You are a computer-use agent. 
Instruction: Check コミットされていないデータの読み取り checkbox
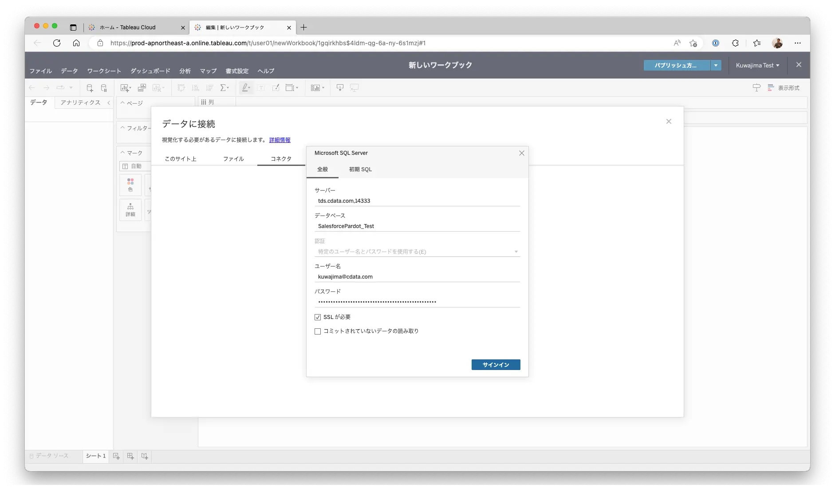[318, 331]
